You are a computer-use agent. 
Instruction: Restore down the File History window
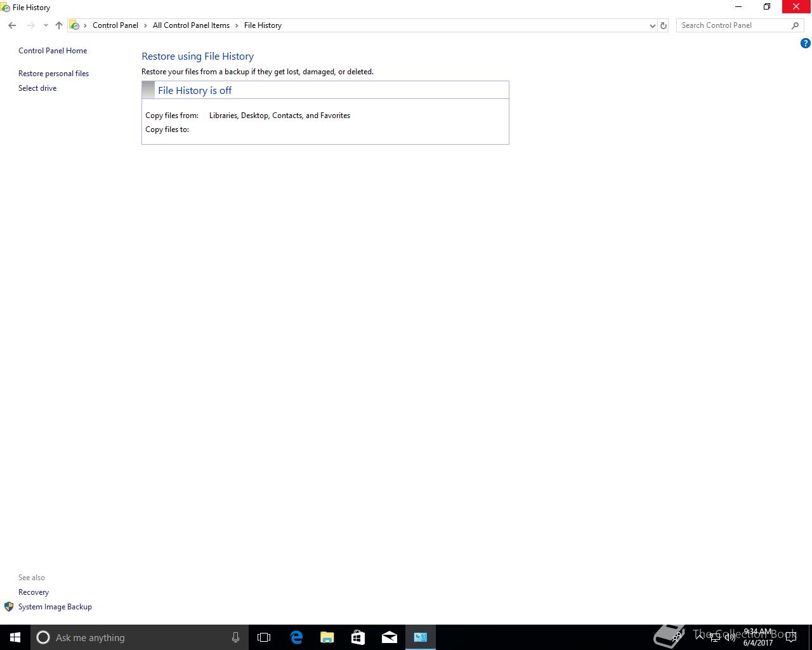coord(767,7)
